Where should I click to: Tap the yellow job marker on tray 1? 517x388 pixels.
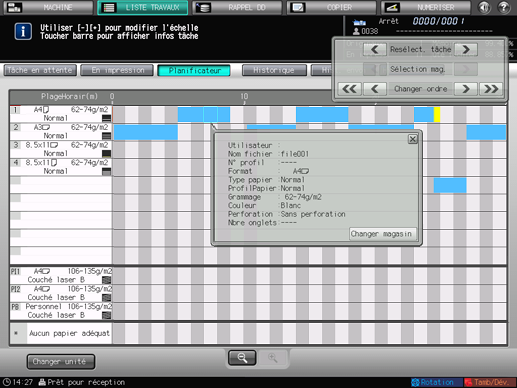coord(437,114)
